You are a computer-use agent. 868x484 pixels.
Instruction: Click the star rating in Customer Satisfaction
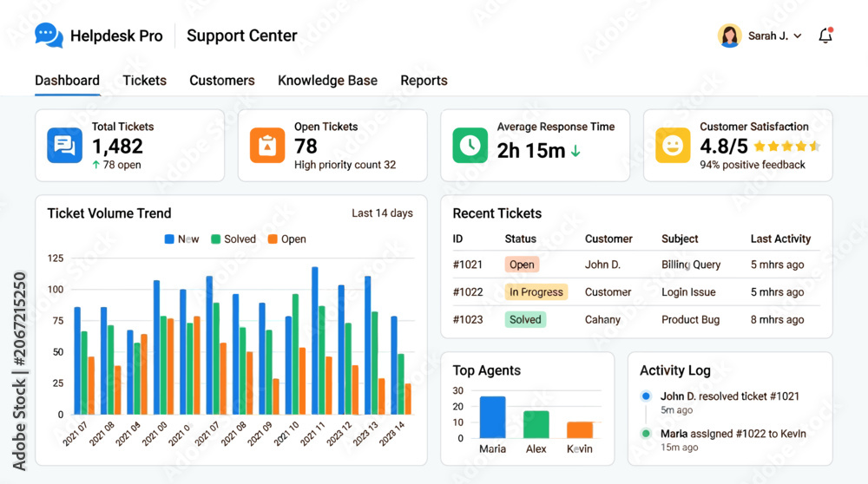[x=786, y=147]
